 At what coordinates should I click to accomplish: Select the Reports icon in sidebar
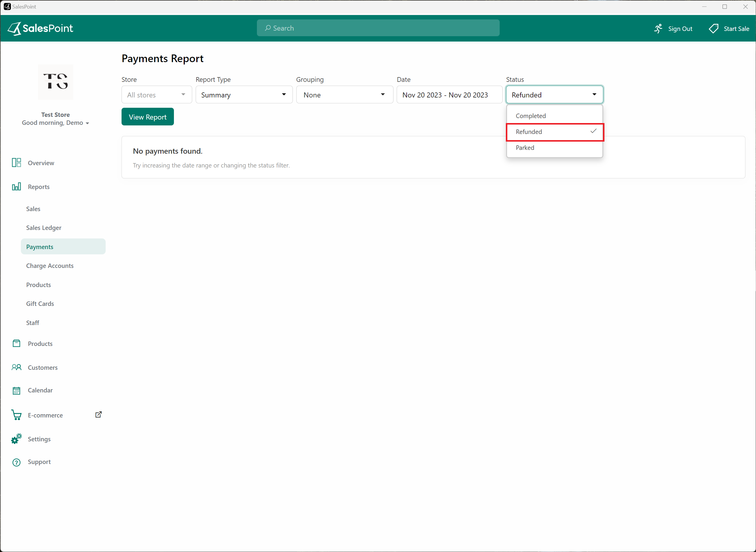(16, 186)
